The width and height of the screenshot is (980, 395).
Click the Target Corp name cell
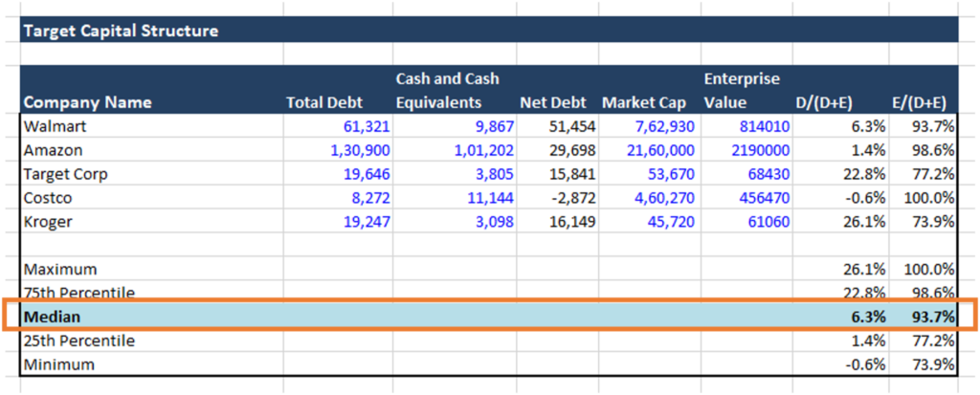[66, 174]
